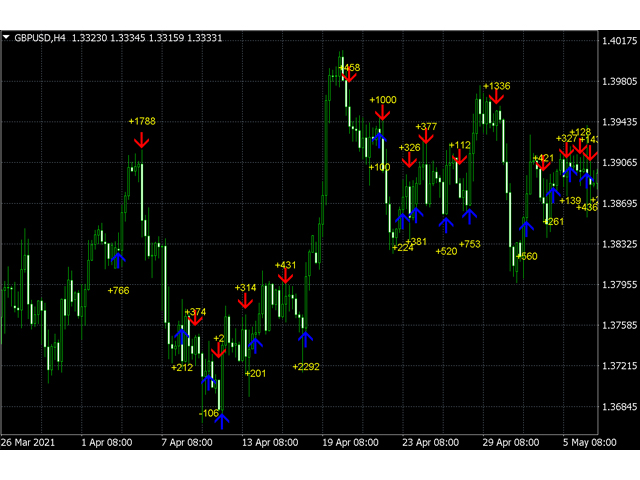Click the +201 profit label
The width and height of the screenshot is (640, 480).
[x=256, y=373]
